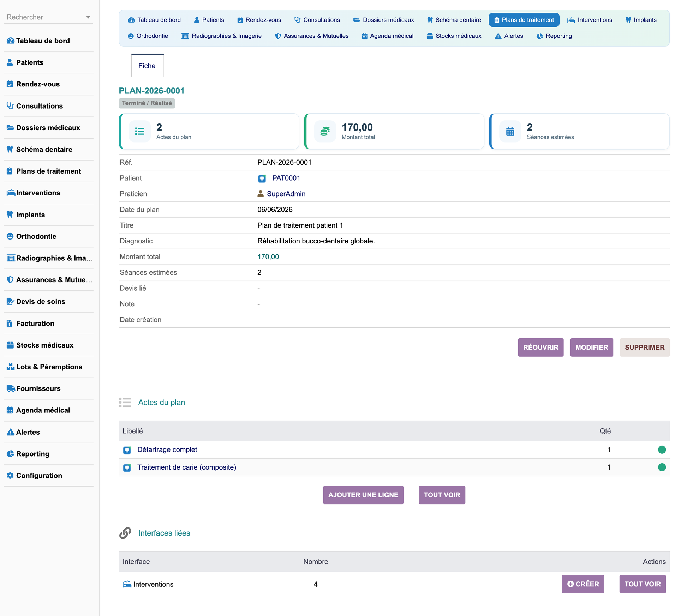
Task: Click Lots & Péremptions boxes icon in sidebar
Action: (11, 367)
